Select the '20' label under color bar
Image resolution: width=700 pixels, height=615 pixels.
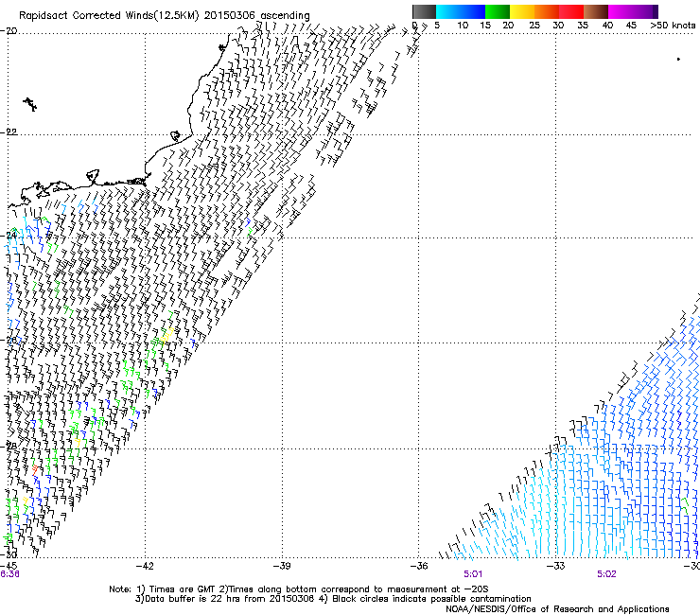[x=508, y=26]
